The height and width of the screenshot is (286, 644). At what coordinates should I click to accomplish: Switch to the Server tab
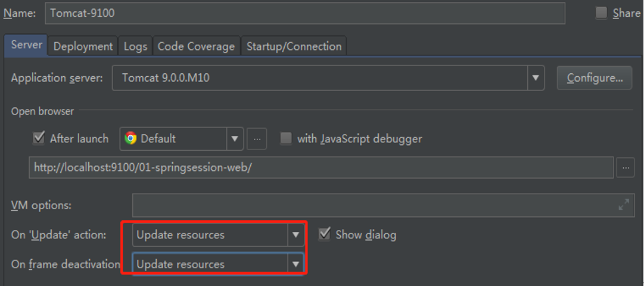click(26, 45)
